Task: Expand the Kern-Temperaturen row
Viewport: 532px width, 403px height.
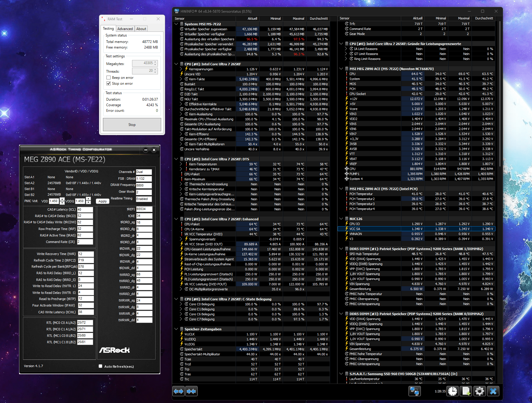Action: 181,164
